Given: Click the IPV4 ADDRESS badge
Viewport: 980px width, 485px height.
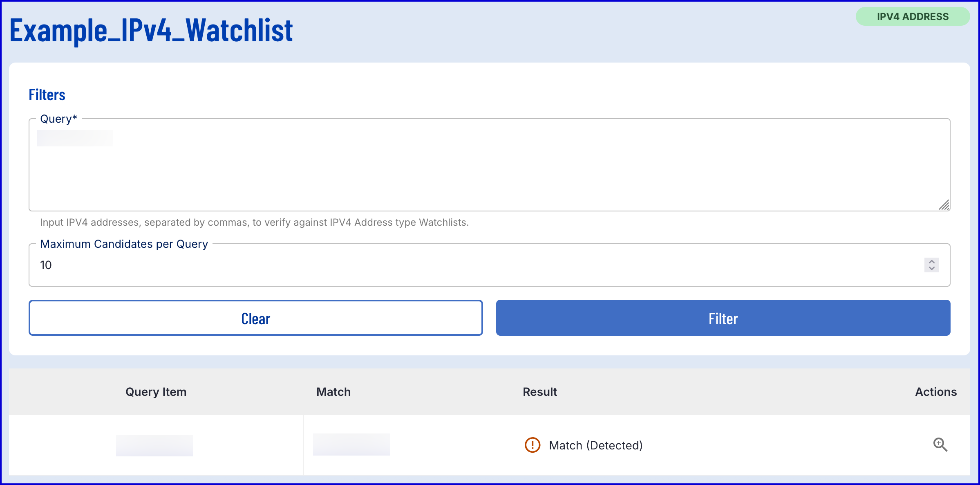Looking at the screenshot, I should coord(913,17).
